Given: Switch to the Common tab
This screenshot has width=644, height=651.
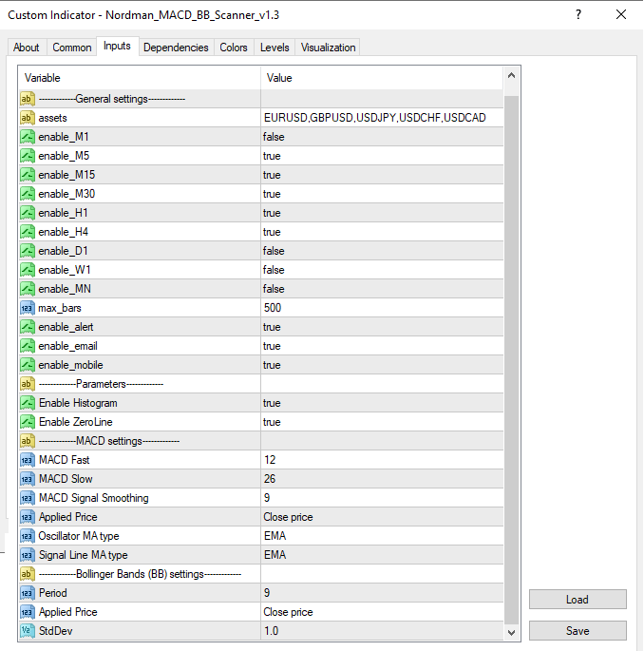Looking at the screenshot, I should pos(72,48).
